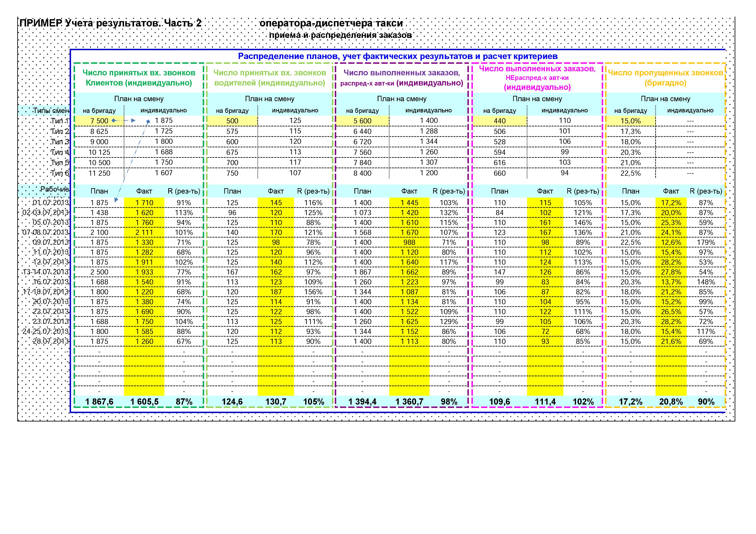The height and width of the screenshot is (534, 756).
Task: Select the highlighted brigade plan cell '7 500'
Action: pos(99,121)
